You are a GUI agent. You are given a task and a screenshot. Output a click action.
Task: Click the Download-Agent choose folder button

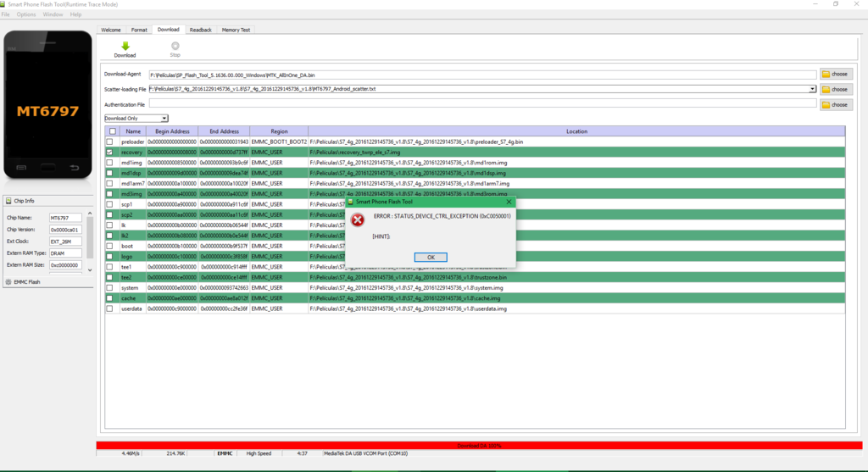[x=834, y=74]
